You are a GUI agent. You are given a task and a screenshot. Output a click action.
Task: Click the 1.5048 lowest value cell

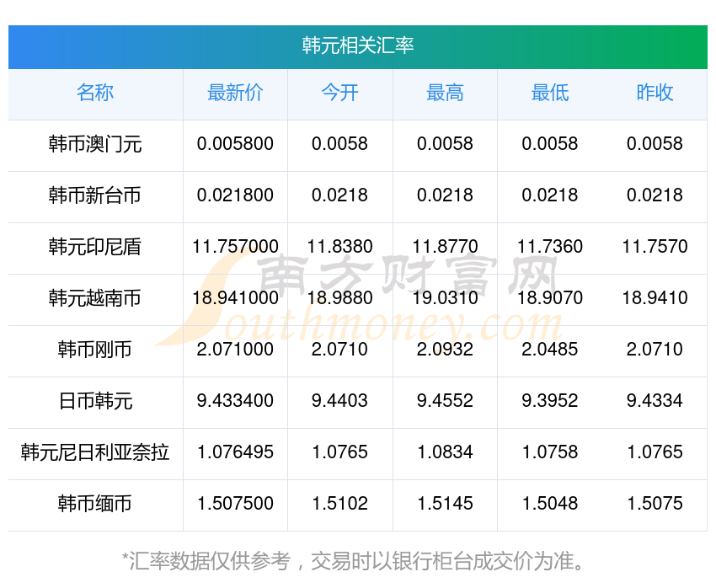tap(550, 504)
